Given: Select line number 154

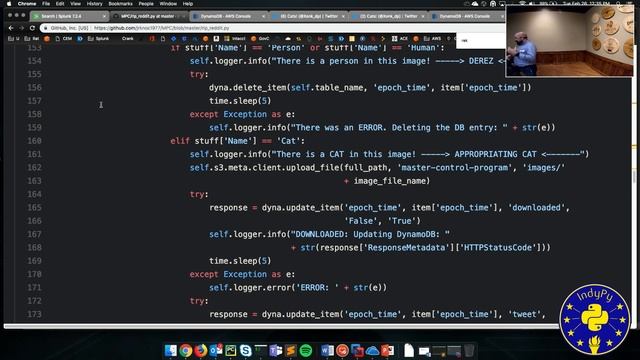Looking at the screenshot, I should 34,61.
